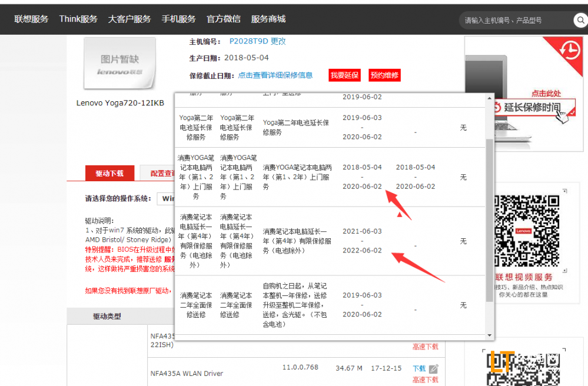Viewport: 588px width, 386px height.
Task: Click the red 预约维修 button
Action: [x=384, y=75]
